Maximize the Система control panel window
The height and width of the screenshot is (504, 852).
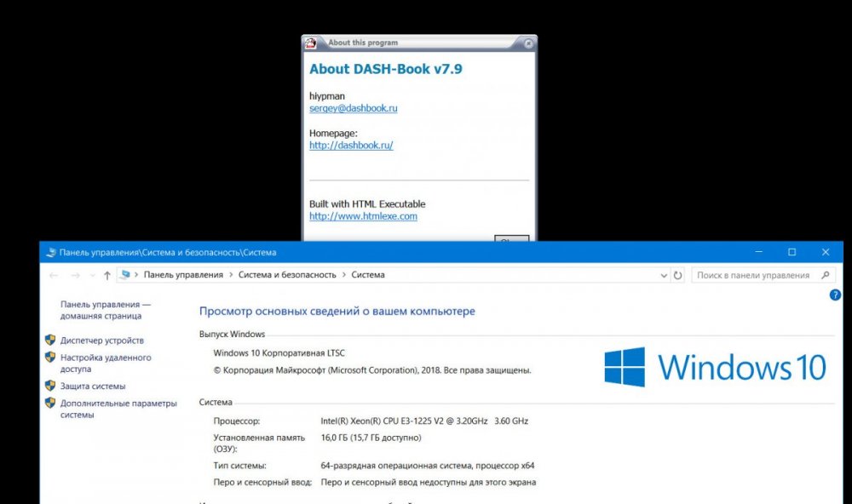pyautogui.click(x=792, y=252)
